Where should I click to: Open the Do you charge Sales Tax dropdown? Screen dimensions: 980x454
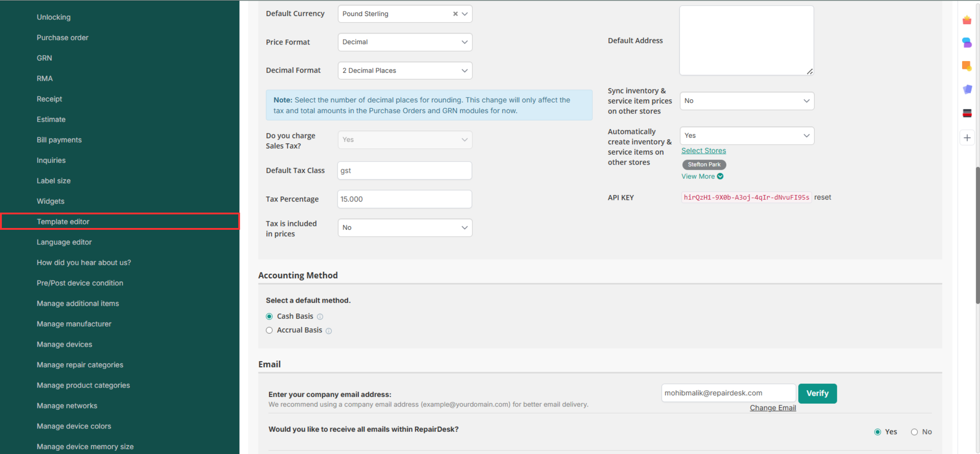pos(405,140)
